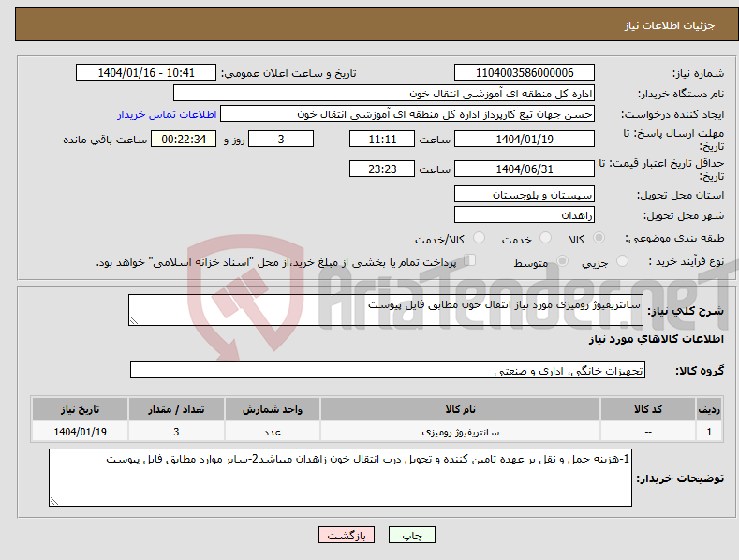The width and height of the screenshot is (739, 560).
Task: Click the جزئیات اطلاعات نیاز header title
Action: (670, 25)
